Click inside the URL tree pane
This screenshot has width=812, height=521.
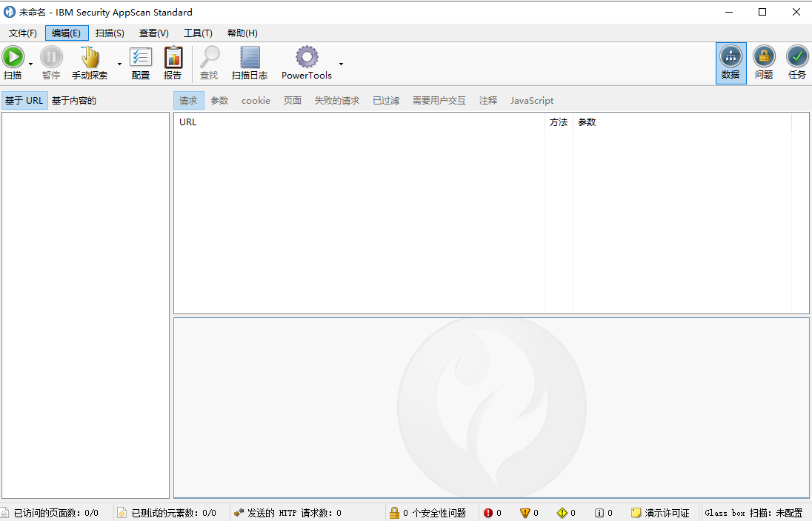pyautogui.click(x=85, y=305)
